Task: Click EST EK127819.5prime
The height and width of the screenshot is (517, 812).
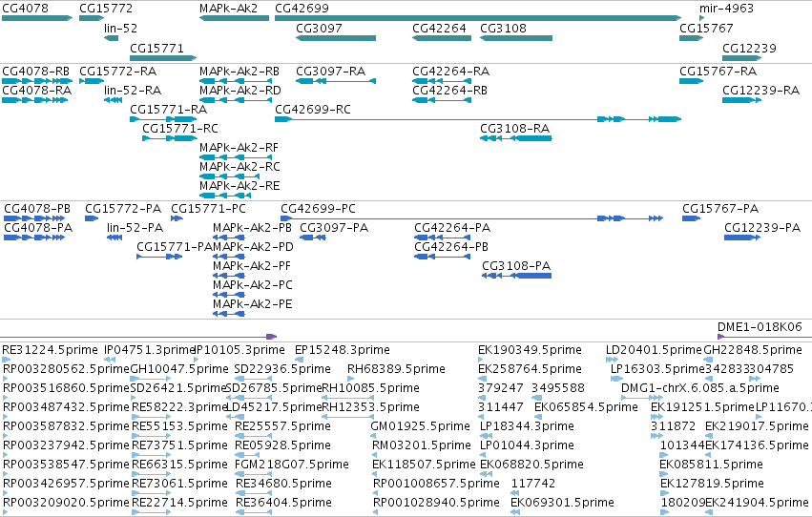Action: [712, 485]
